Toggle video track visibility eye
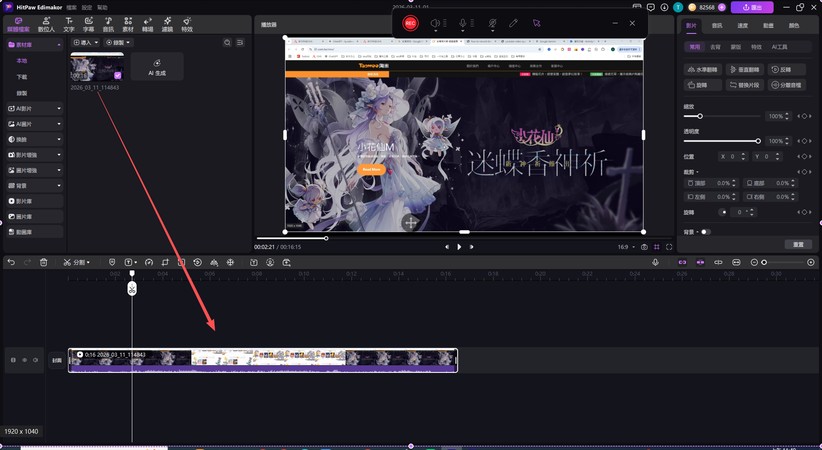Viewport: 822px width, 450px height. click(x=24, y=360)
